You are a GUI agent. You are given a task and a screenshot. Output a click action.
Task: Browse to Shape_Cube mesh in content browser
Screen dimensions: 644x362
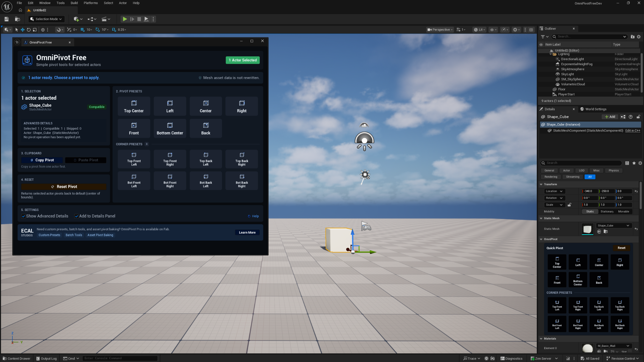coord(606,232)
